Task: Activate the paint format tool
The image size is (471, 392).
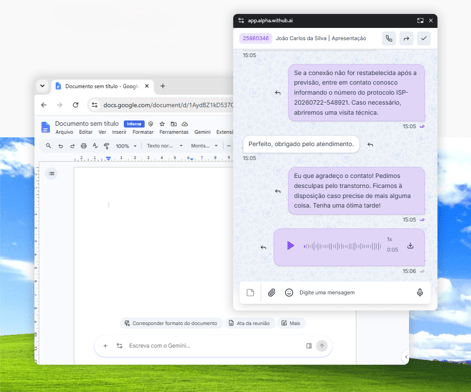Action: click(106, 146)
